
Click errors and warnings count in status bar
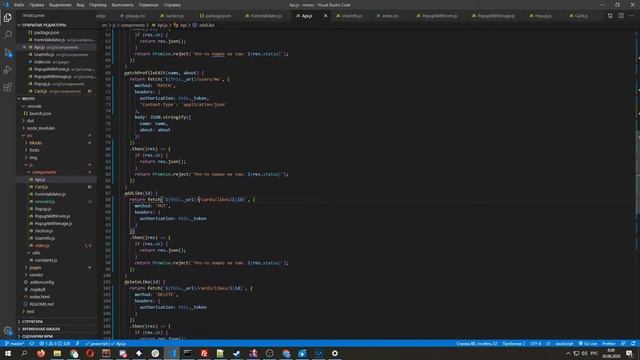(x=55, y=344)
